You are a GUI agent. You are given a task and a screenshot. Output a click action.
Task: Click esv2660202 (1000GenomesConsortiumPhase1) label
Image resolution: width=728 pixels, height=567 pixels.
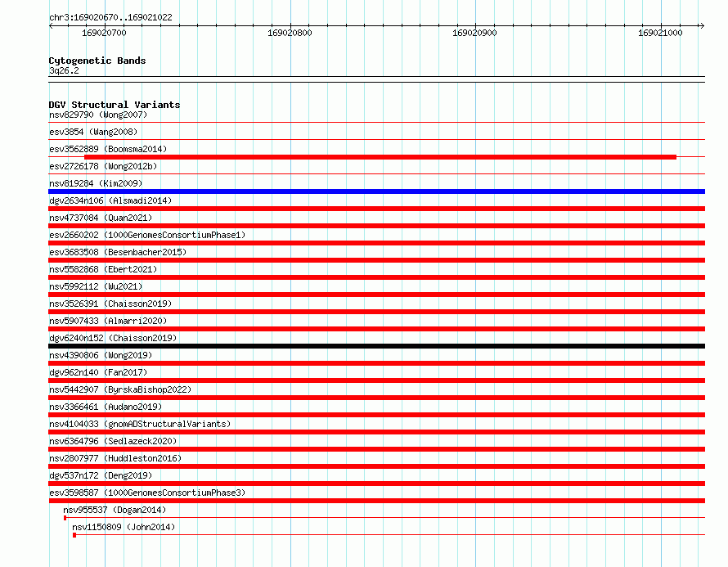pyautogui.click(x=147, y=235)
